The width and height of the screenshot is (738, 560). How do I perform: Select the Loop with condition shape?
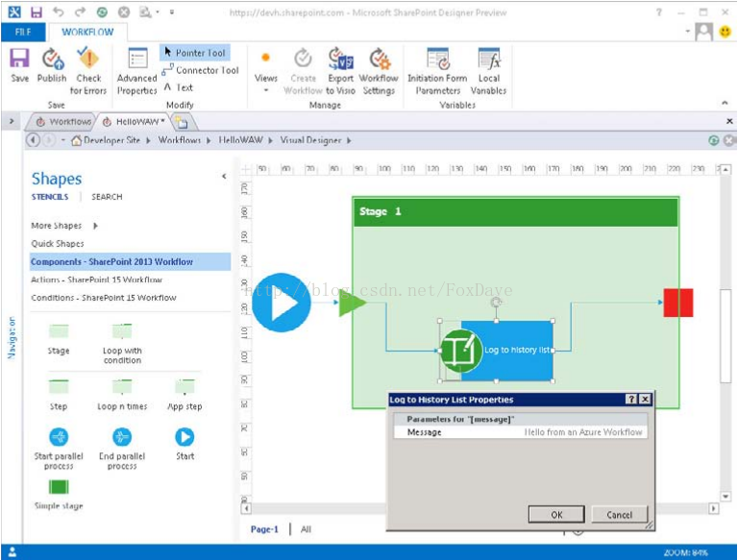(122, 344)
